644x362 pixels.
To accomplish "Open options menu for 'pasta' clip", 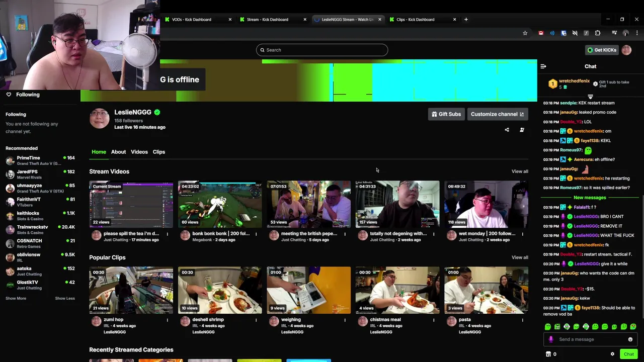I will (x=522, y=320).
